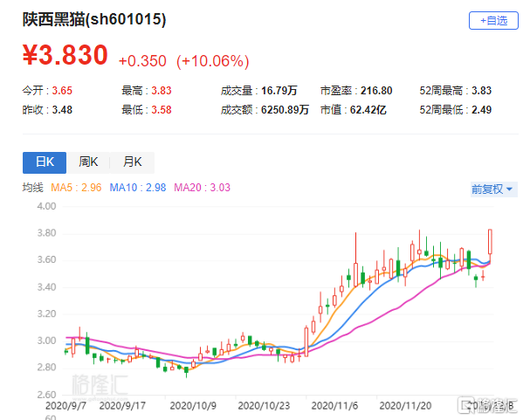The width and height of the screenshot is (523, 420).
Task: Click the 52周最低 value 2.49
Action: click(481, 110)
